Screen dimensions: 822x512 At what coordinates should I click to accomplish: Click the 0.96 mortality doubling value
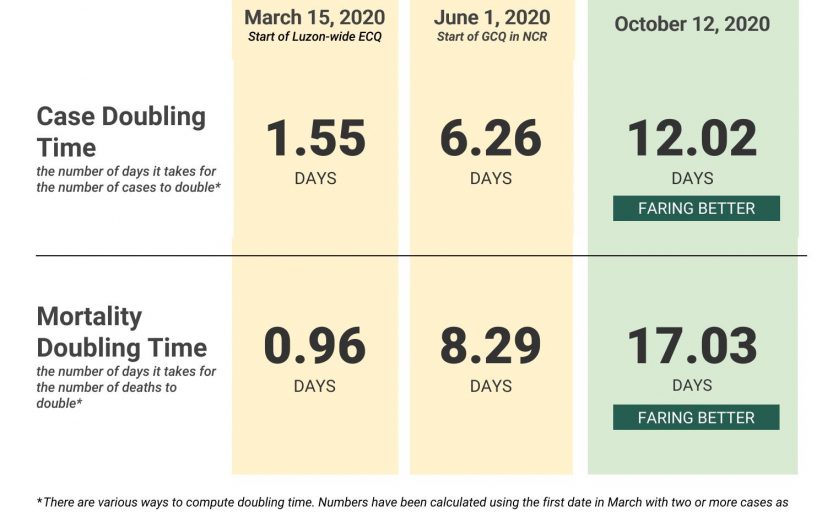pyautogui.click(x=315, y=347)
